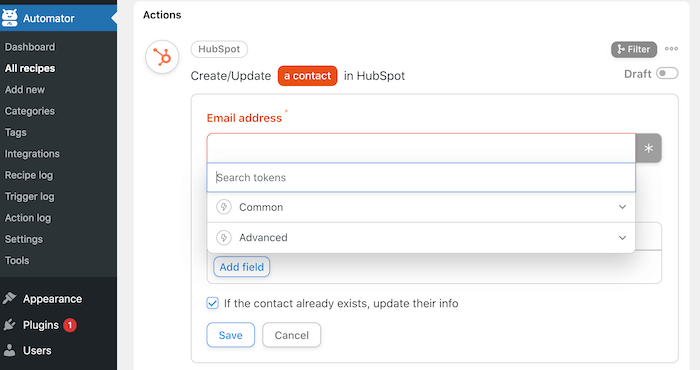700x370 pixels.
Task: Click the Cancel button
Action: click(x=292, y=335)
